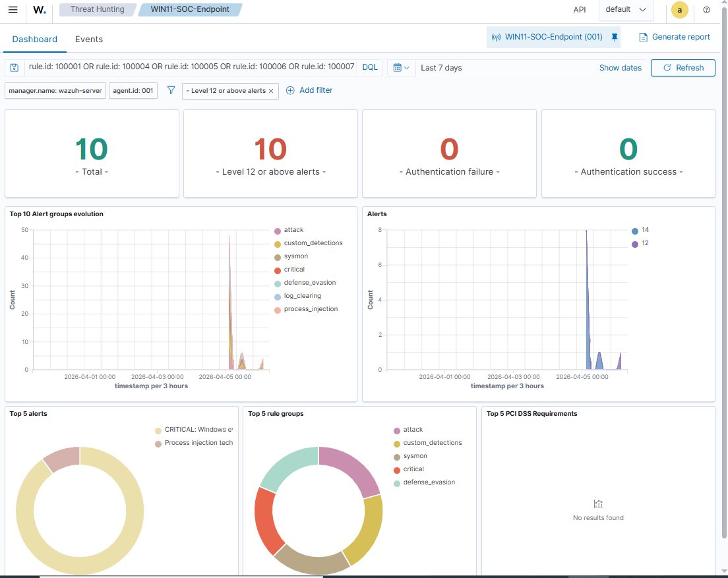Click the Generate report document icon
Viewport: 728px width, 578px height.
643,37
